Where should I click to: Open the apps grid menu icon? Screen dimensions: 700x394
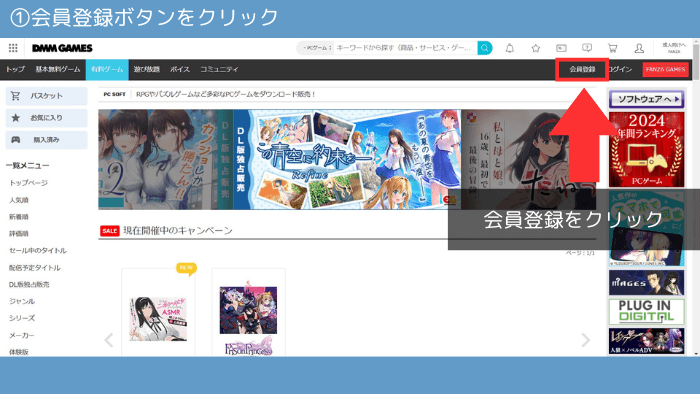click(13, 48)
